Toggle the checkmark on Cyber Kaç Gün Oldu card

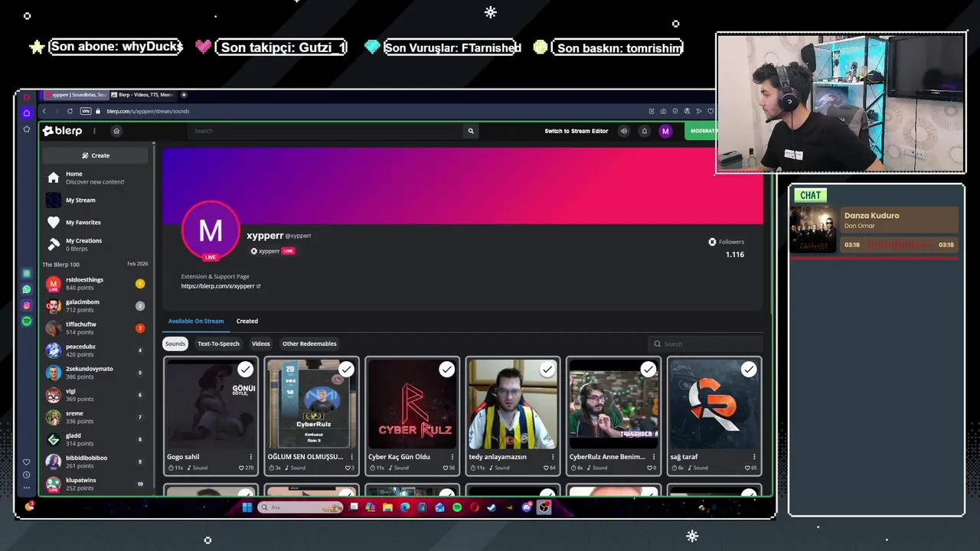pyautogui.click(x=446, y=370)
